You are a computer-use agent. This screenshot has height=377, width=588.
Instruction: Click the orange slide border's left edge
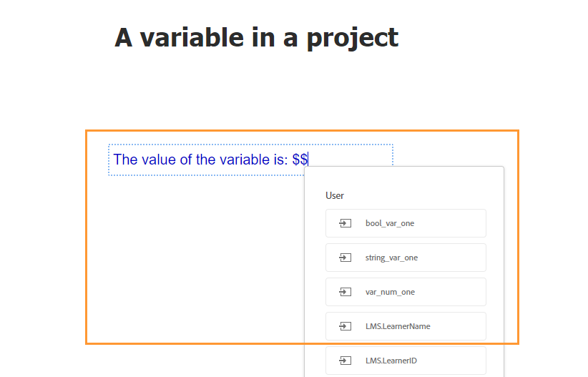coord(87,236)
